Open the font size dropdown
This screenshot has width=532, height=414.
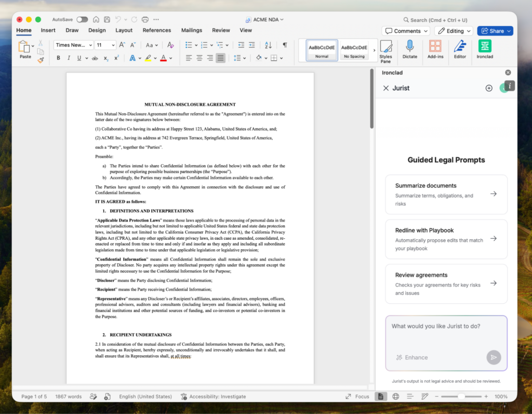point(113,45)
